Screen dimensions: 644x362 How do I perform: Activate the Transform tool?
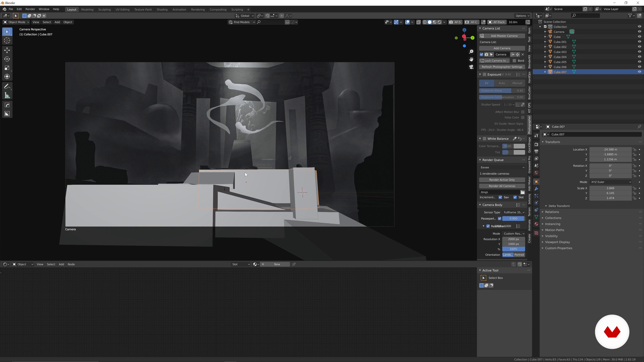7,76
